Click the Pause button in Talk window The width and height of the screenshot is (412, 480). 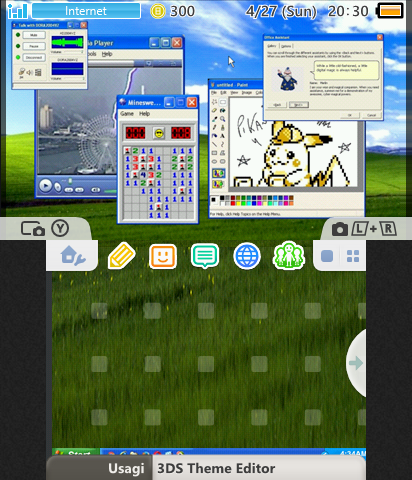(x=34, y=46)
